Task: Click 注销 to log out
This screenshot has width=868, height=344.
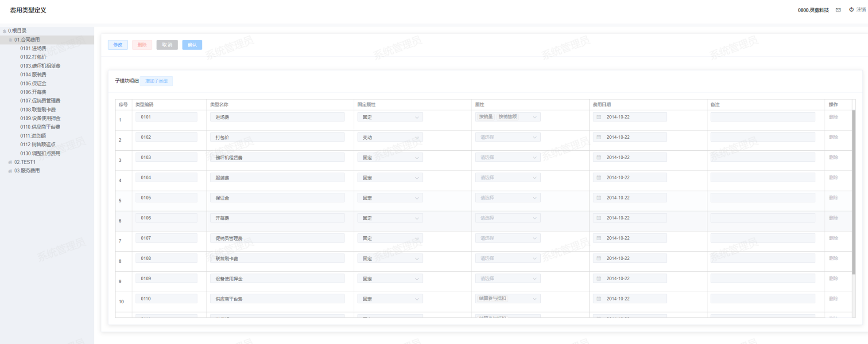Action: coord(861,10)
